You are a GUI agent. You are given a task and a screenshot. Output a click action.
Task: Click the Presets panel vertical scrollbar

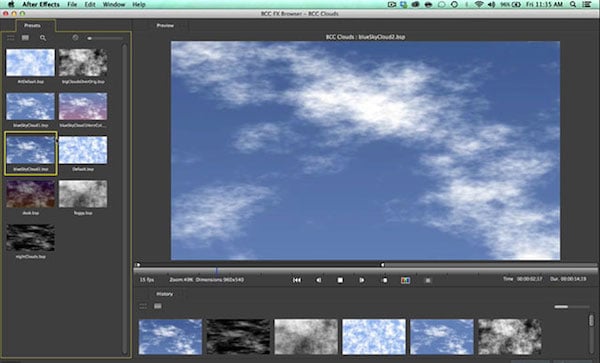[x=124, y=199]
